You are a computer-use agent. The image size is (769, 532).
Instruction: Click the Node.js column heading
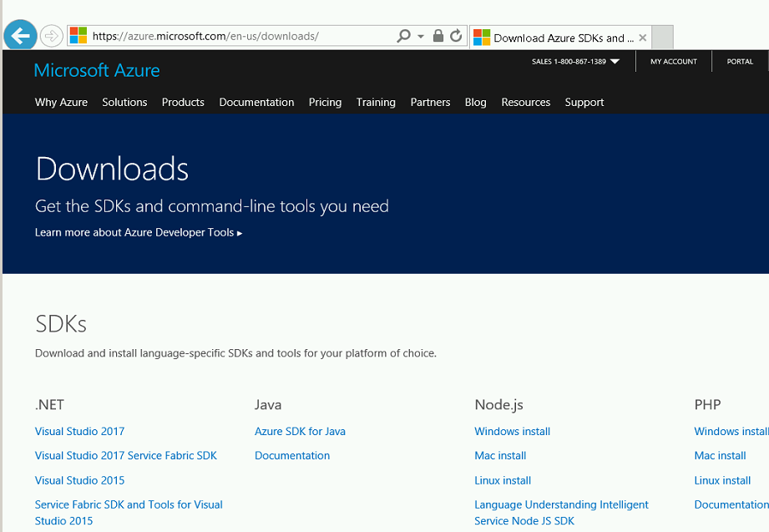(x=498, y=405)
